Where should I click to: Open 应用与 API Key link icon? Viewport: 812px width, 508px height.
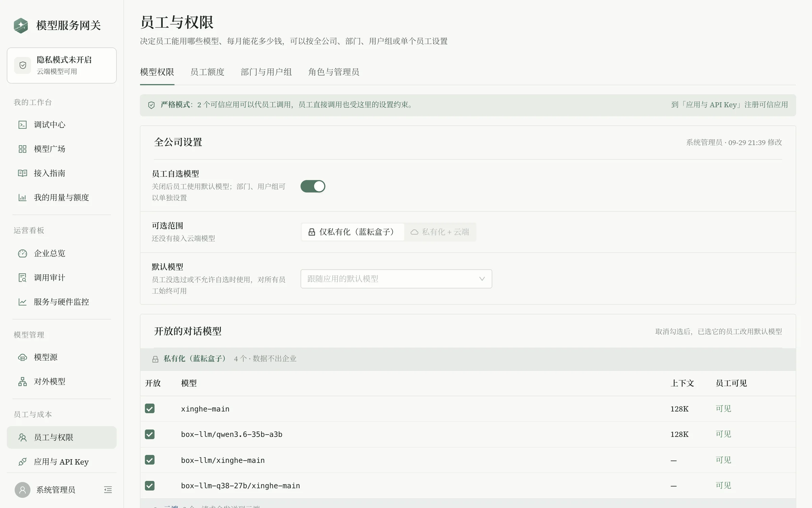tap(22, 462)
